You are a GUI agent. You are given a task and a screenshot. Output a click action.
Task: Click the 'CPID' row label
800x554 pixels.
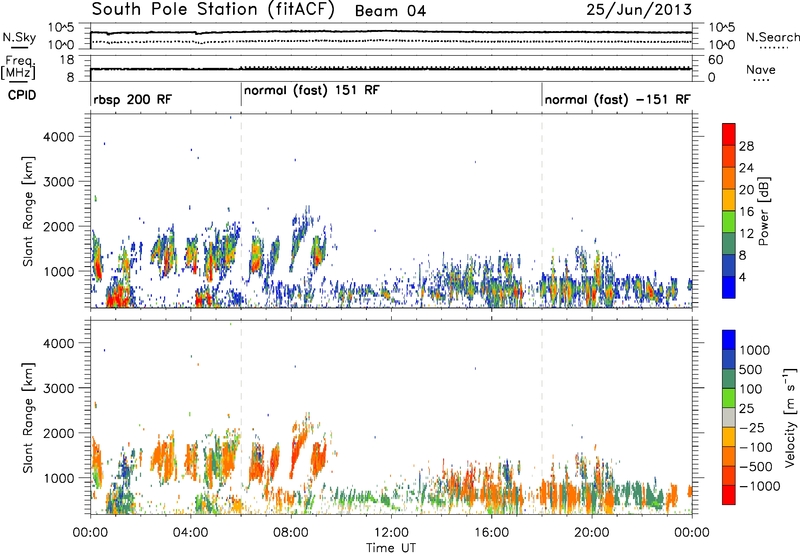tap(22, 95)
